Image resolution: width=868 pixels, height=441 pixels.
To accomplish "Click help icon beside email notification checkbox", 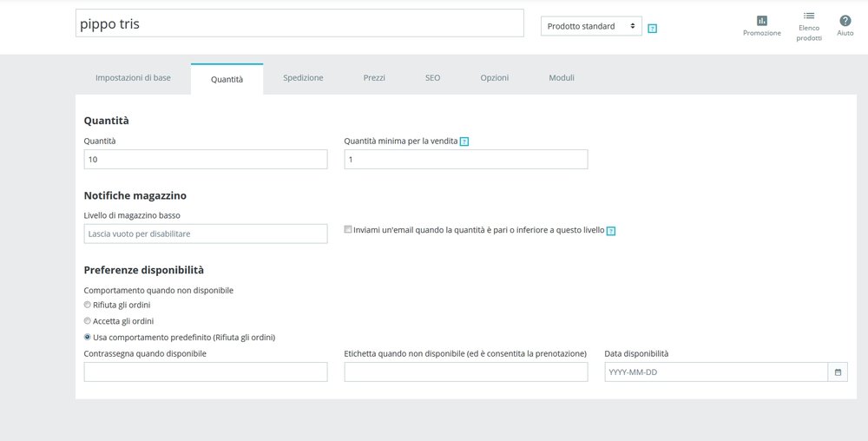I will (x=611, y=231).
